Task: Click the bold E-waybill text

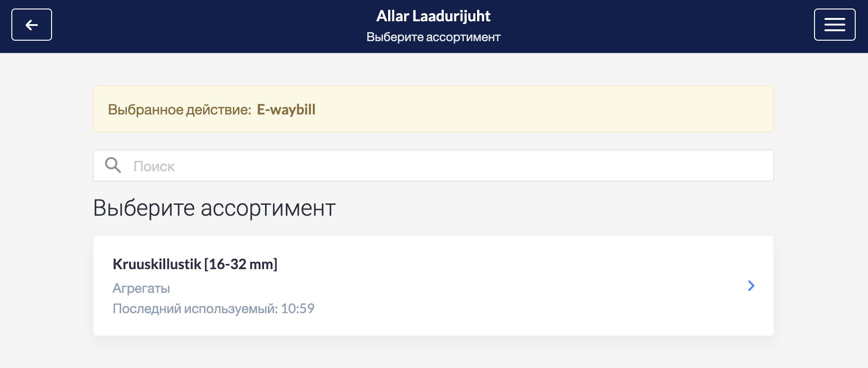Action: [x=286, y=109]
